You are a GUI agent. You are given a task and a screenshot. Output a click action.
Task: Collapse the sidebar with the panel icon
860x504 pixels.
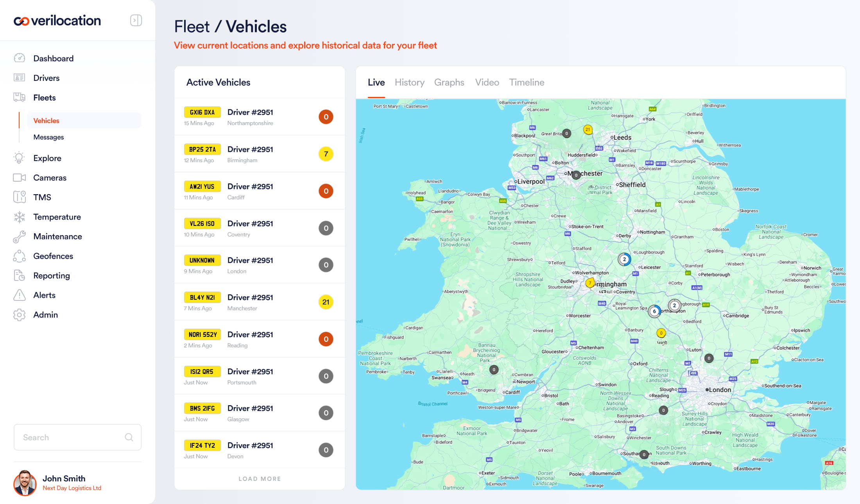coord(136,20)
